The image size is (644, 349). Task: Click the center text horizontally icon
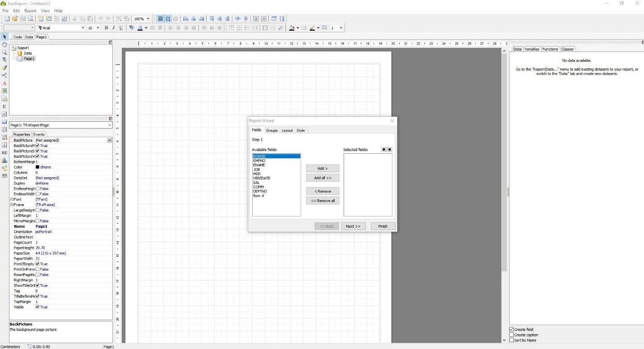coord(178,28)
